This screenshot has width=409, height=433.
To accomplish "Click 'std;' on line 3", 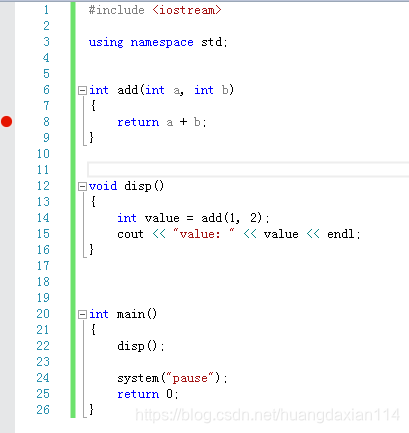I will tap(214, 42).
